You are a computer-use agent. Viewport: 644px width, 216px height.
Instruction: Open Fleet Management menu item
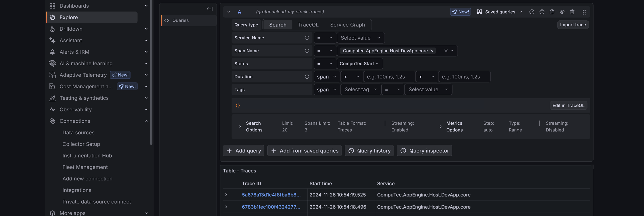coord(85,167)
